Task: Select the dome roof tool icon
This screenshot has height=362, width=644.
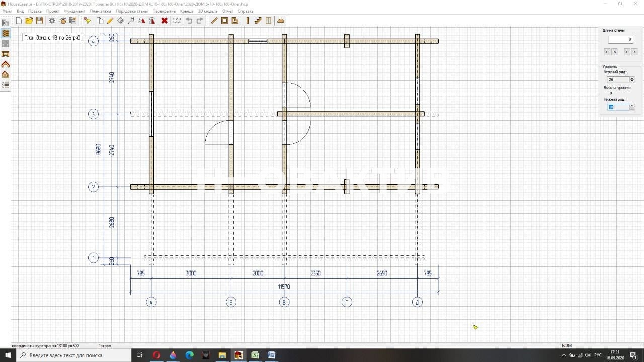Action: (281, 21)
